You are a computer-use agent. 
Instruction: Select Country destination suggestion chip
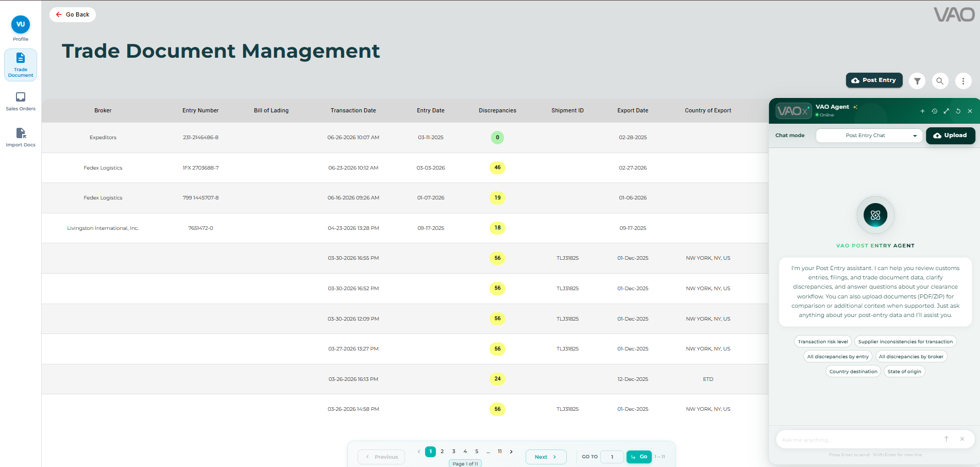click(x=853, y=372)
